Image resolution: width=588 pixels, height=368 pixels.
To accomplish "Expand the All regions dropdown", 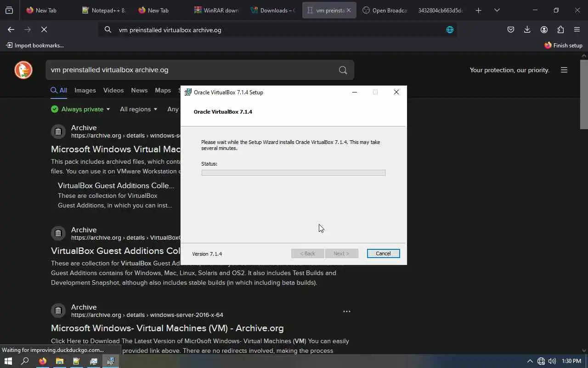I will point(139,109).
